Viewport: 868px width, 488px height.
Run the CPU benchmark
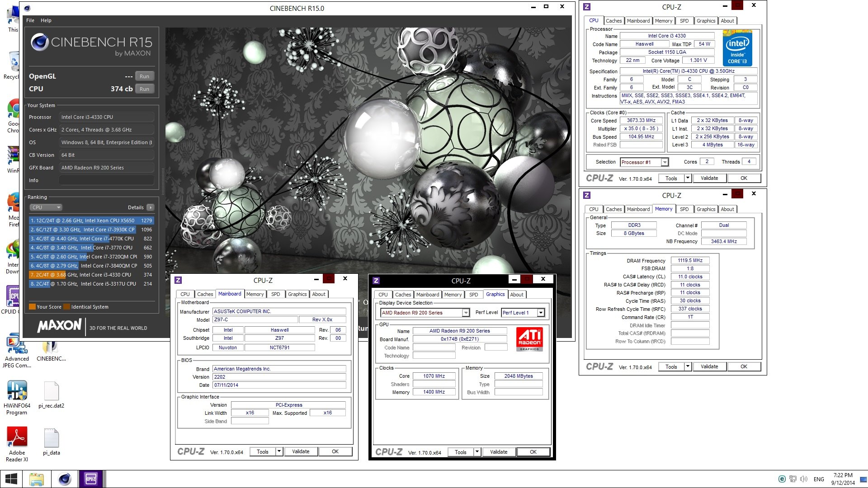144,89
